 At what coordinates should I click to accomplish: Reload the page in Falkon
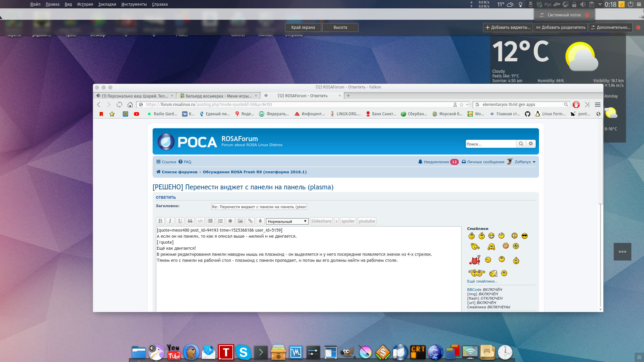[119, 105]
